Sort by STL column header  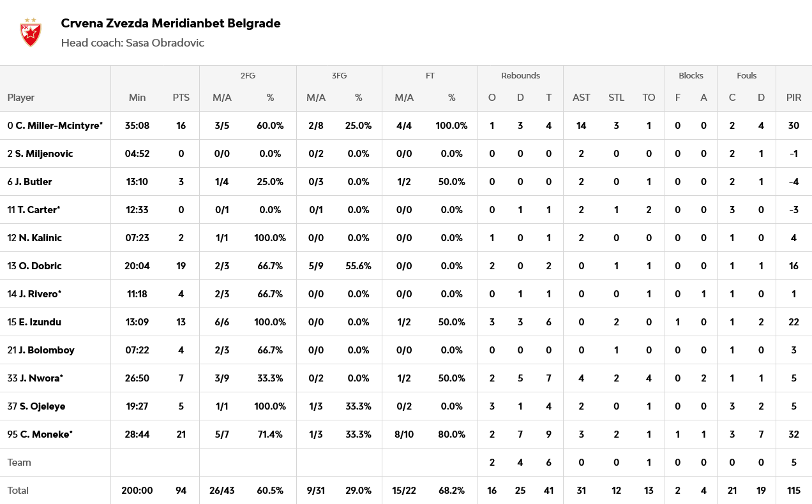(616, 98)
